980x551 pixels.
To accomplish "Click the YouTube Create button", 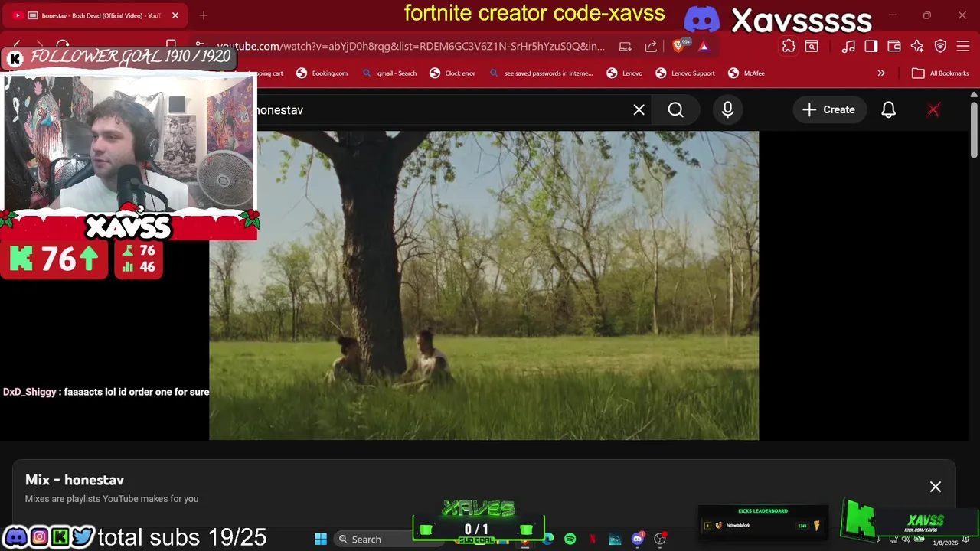I will (828, 110).
